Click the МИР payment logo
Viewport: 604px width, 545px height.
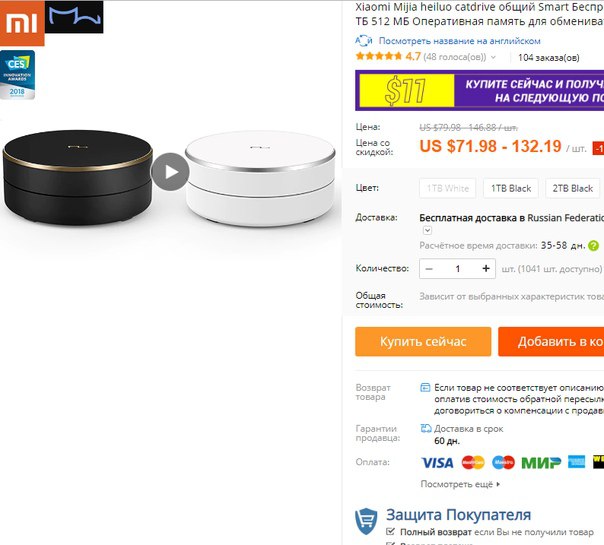tap(541, 463)
